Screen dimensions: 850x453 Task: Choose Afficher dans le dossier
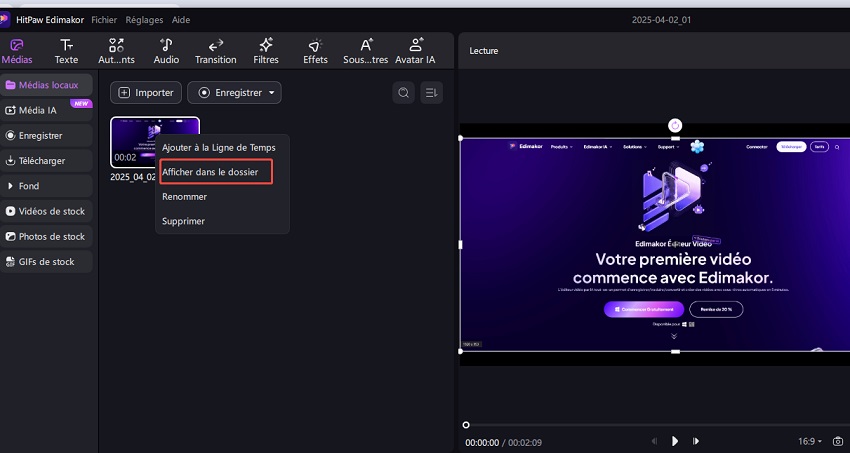tap(210, 172)
